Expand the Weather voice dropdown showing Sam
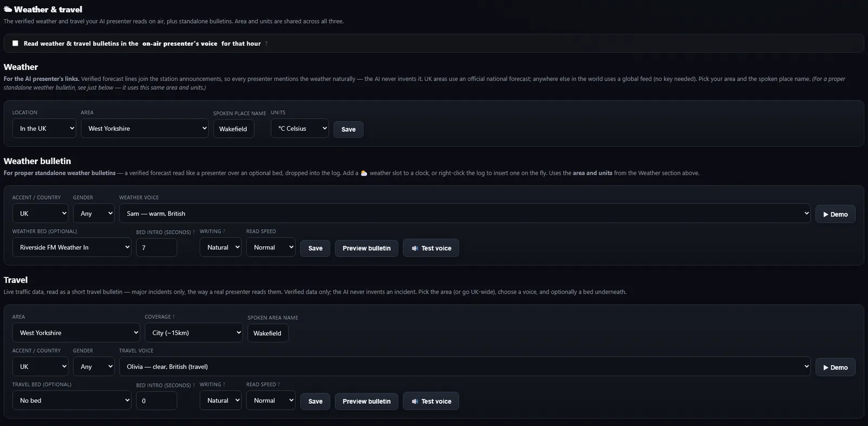This screenshot has height=426, width=868. point(465,214)
